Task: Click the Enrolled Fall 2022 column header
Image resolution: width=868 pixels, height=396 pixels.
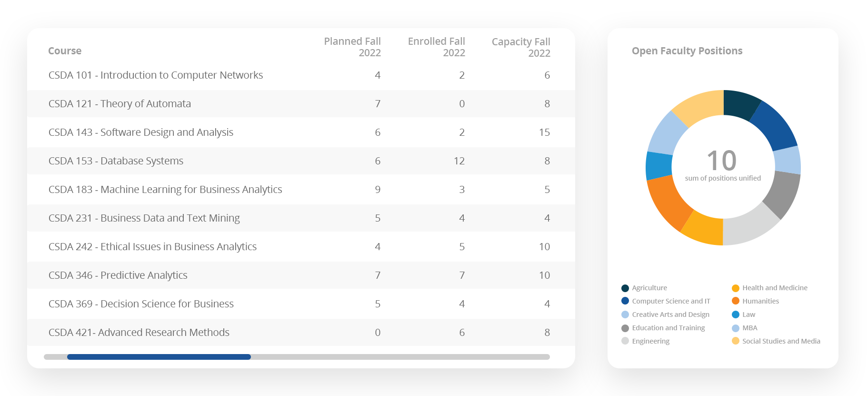Action: [x=437, y=47]
